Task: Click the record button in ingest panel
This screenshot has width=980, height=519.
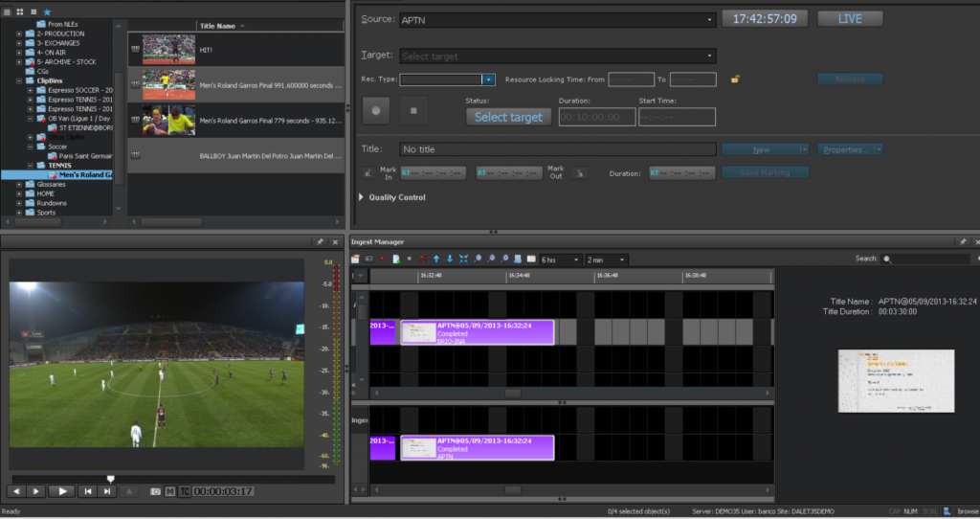Action: coord(376,110)
